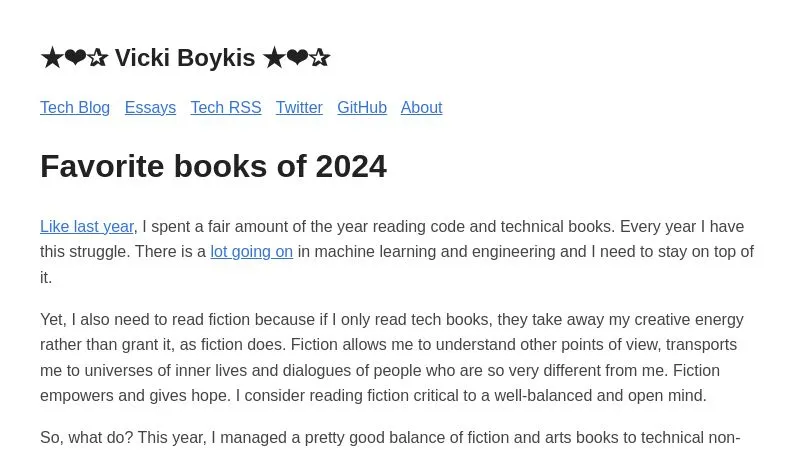Go to the Vicki Boykis site title
The height and width of the screenshot is (450, 800).
click(185, 59)
